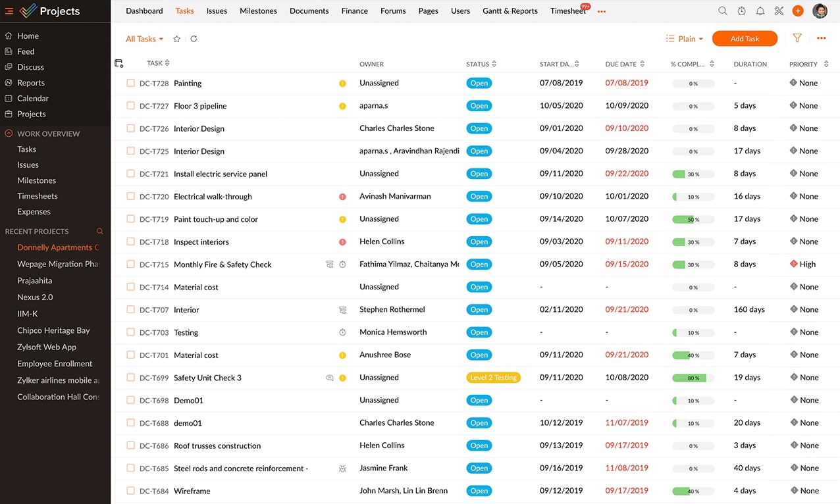Image resolution: width=840 pixels, height=504 pixels.
Task: Click the filter funnel icon
Action: coord(797,39)
